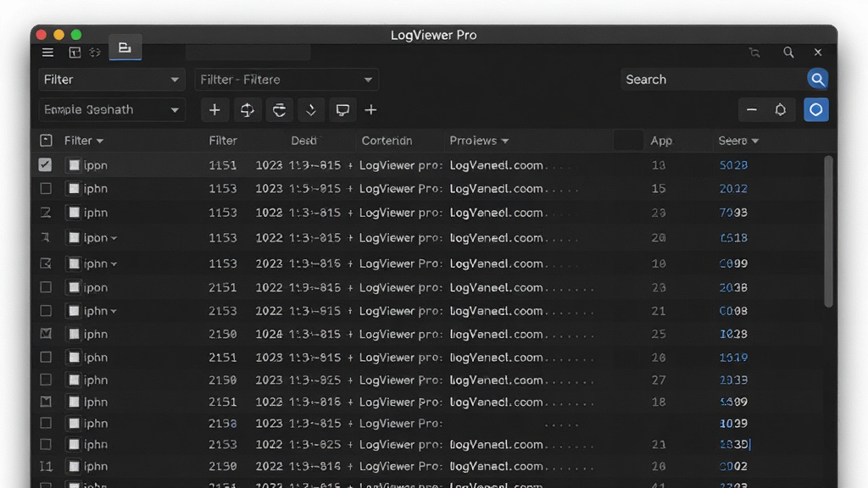This screenshot has height=488, width=868.
Task: Click the link-arrows icon beside layout icon
Action: click(x=95, y=52)
